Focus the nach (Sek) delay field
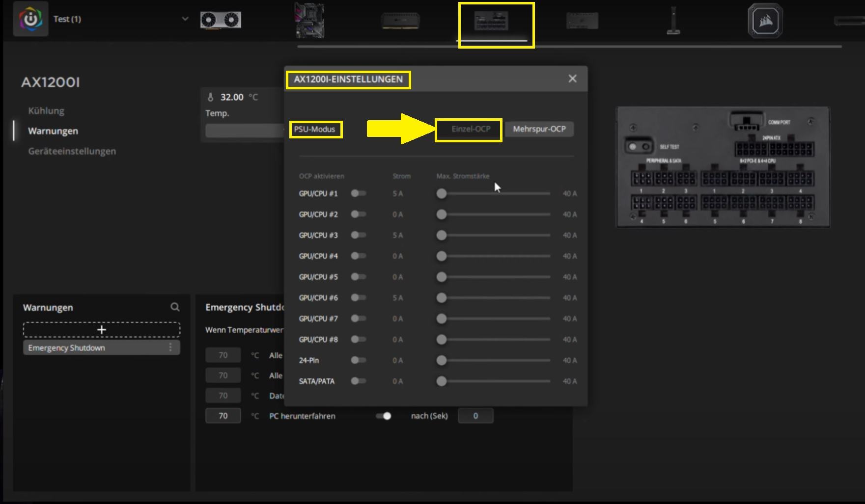Image resolution: width=865 pixels, height=504 pixels. tap(475, 416)
